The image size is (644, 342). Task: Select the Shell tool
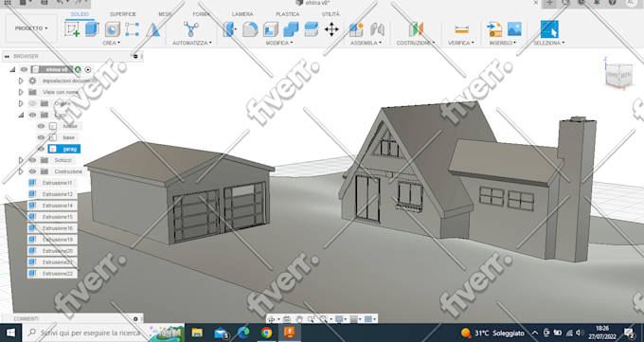coord(271,29)
